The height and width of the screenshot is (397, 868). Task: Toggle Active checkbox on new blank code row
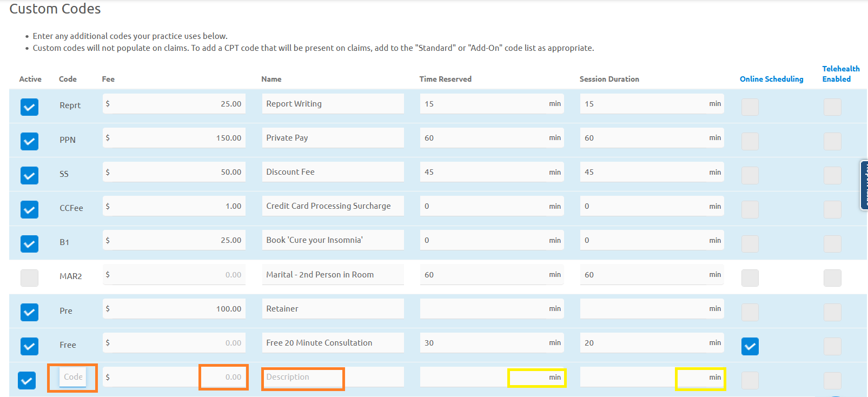point(26,380)
